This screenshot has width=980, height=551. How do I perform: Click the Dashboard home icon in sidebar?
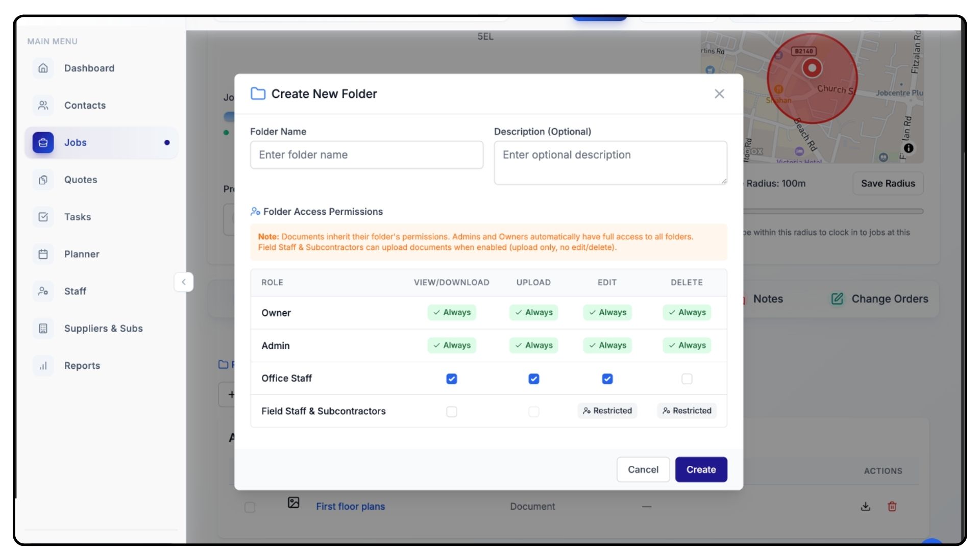point(43,68)
